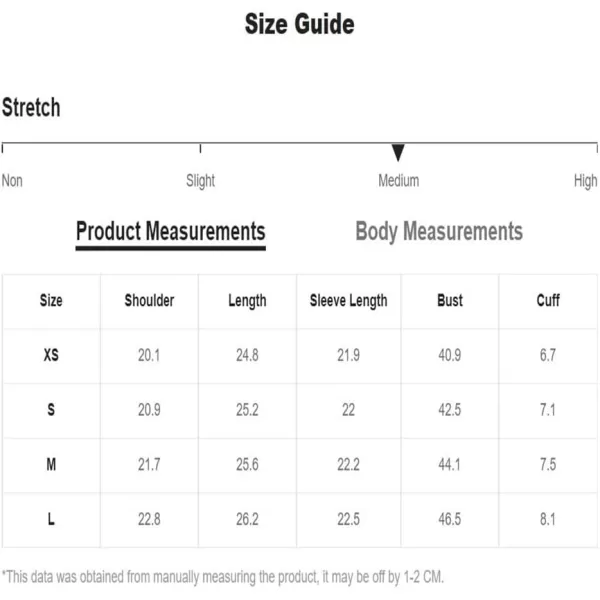Image resolution: width=600 pixels, height=600 pixels.
Task: Select the XS size row label
Action: (x=51, y=355)
